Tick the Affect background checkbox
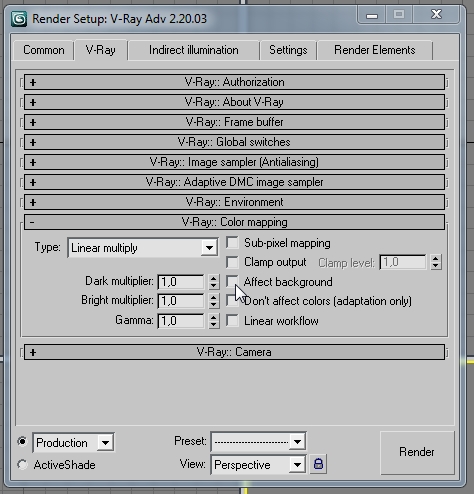Image resolution: width=474 pixels, height=494 pixels. coord(232,281)
